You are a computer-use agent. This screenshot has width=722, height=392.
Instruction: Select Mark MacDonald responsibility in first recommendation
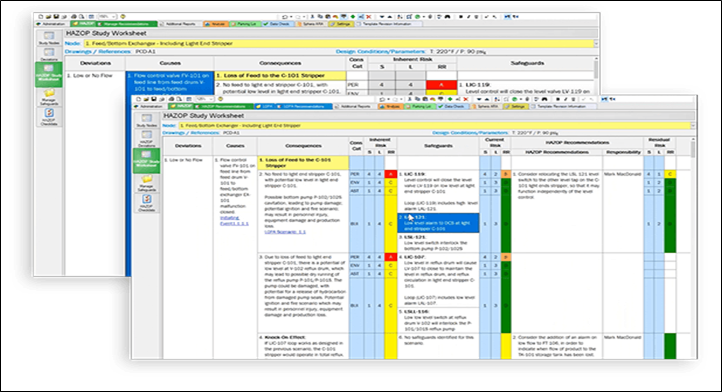[623, 174]
